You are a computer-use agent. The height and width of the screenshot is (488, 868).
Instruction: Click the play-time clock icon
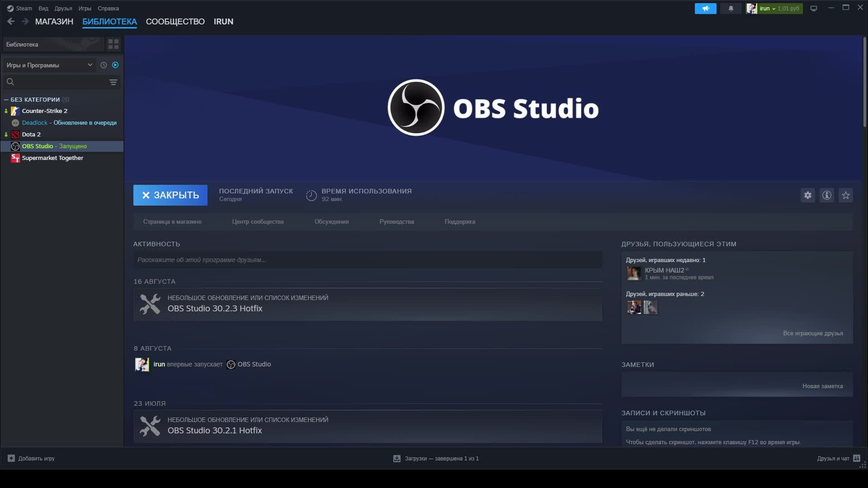point(311,195)
